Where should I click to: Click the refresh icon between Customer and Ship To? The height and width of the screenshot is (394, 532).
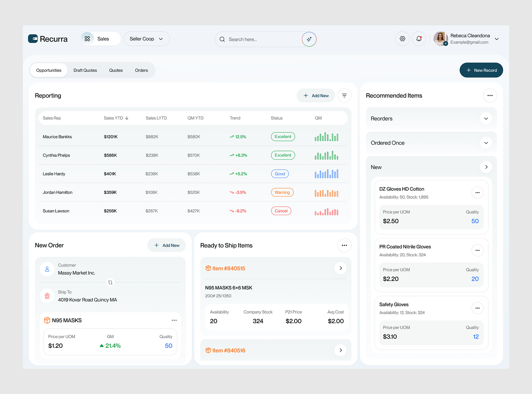click(x=110, y=282)
